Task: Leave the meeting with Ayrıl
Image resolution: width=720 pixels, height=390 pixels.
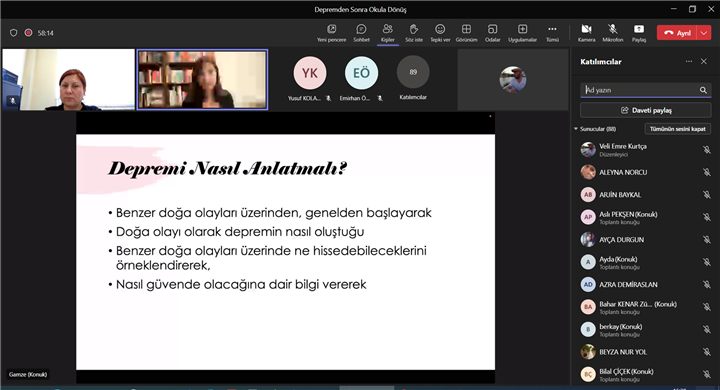Action: point(677,33)
